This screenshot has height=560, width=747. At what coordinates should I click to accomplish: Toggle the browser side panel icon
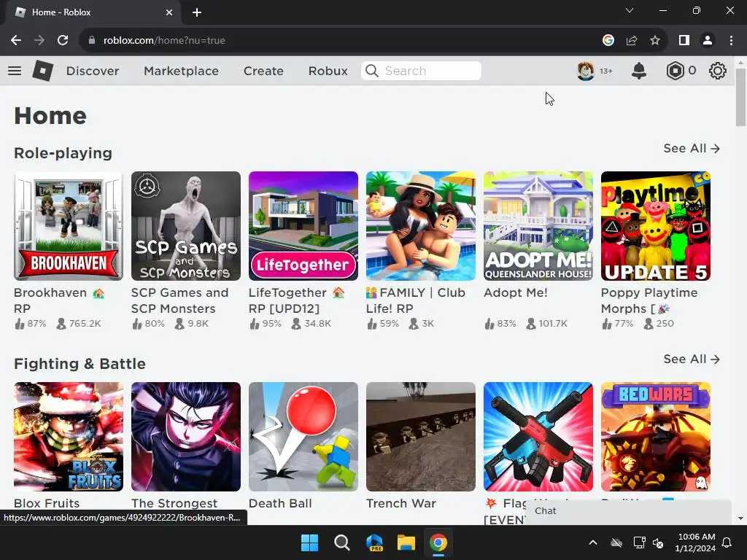coord(684,41)
